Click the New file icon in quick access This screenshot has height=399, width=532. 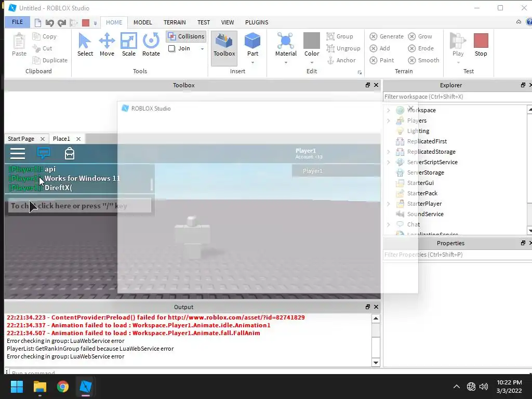pos(37,23)
